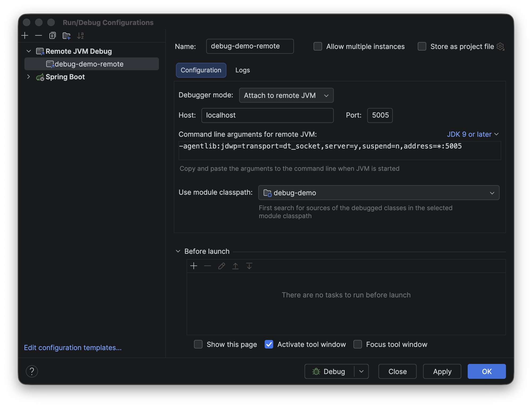Click the Port input field
The width and height of the screenshot is (532, 407).
pos(380,115)
